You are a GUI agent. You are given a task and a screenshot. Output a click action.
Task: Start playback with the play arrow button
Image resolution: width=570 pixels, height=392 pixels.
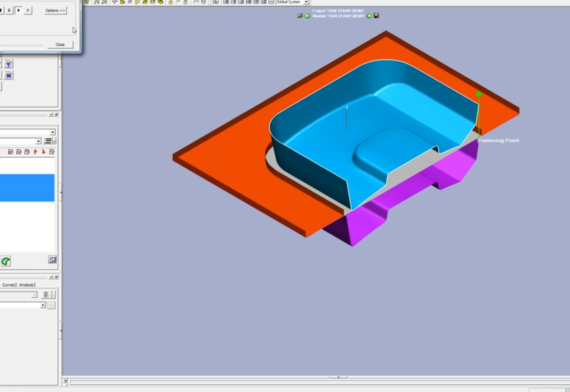19,11
